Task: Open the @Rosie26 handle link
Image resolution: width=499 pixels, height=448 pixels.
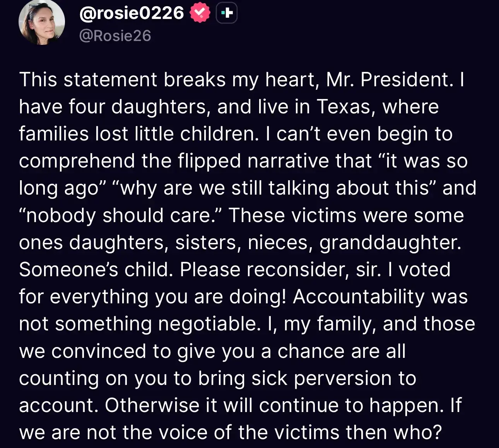Action: tap(115, 36)
